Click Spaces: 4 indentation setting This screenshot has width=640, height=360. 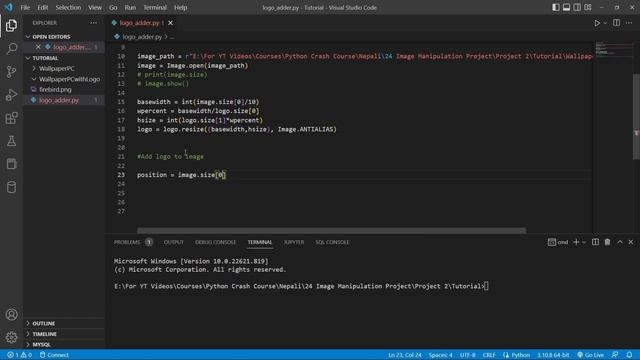pyautogui.click(x=440, y=355)
